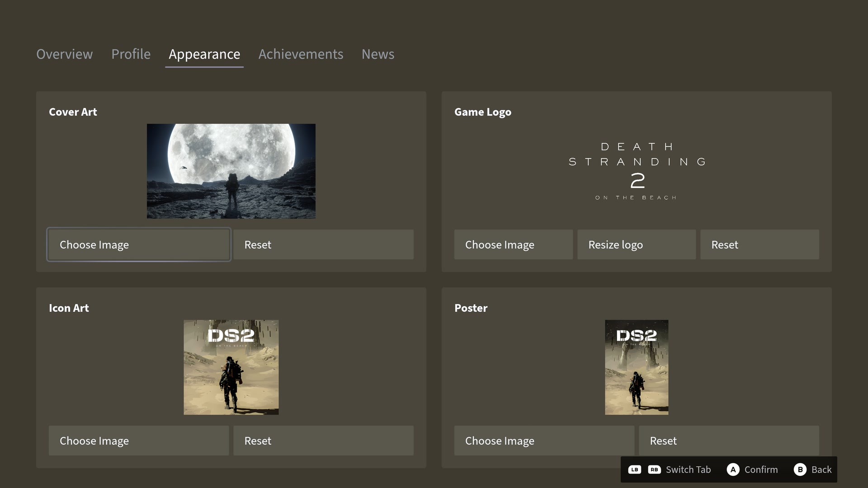Click the A button icon
This screenshot has width=868, height=488.
(x=733, y=469)
